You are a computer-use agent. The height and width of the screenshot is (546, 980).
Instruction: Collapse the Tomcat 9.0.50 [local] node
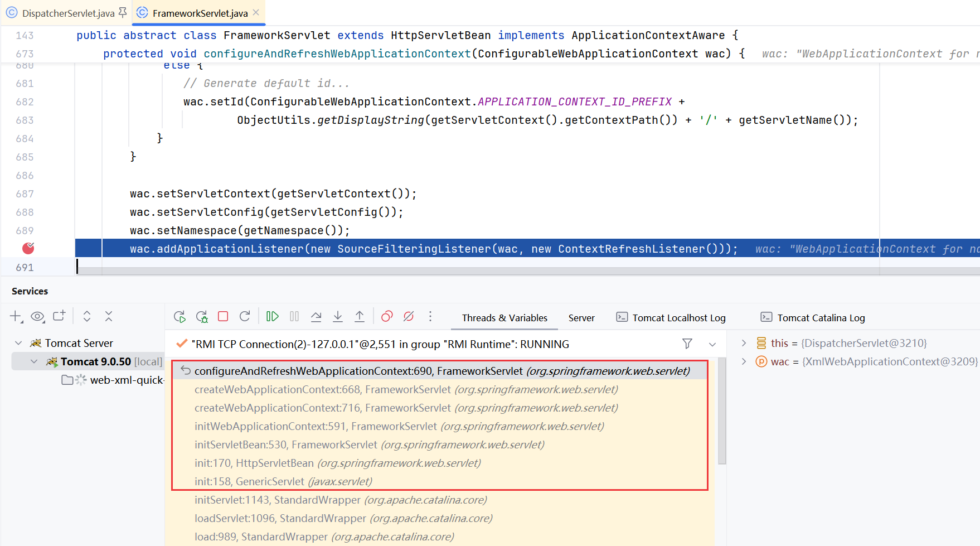click(x=34, y=361)
